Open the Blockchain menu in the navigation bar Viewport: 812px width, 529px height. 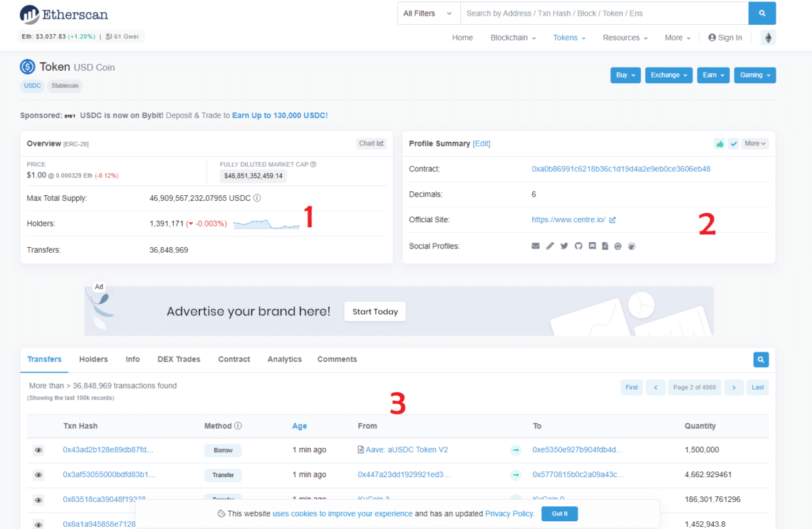(x=512, y=37)
